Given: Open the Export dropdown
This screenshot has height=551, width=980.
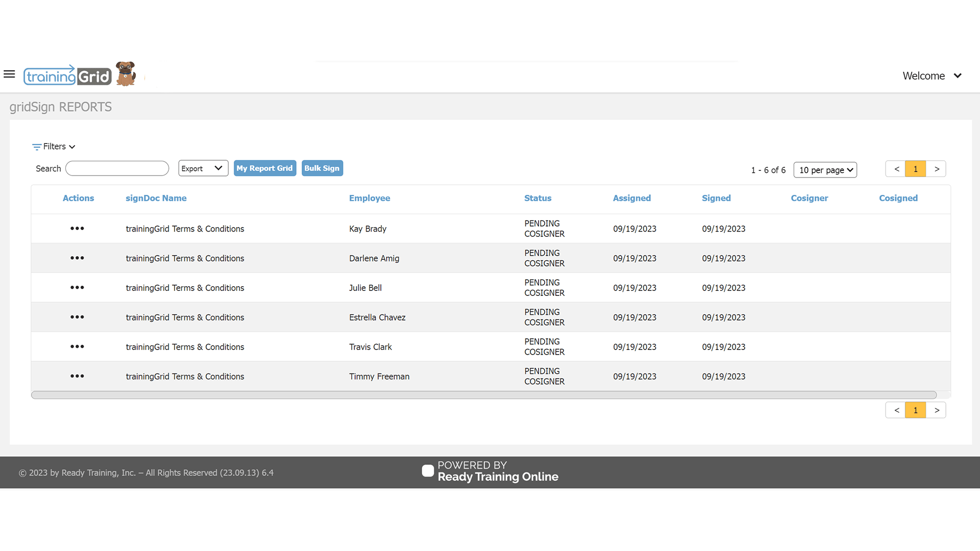Looking at the screenshot, I should pyautogui.click(x=203, y=168).
